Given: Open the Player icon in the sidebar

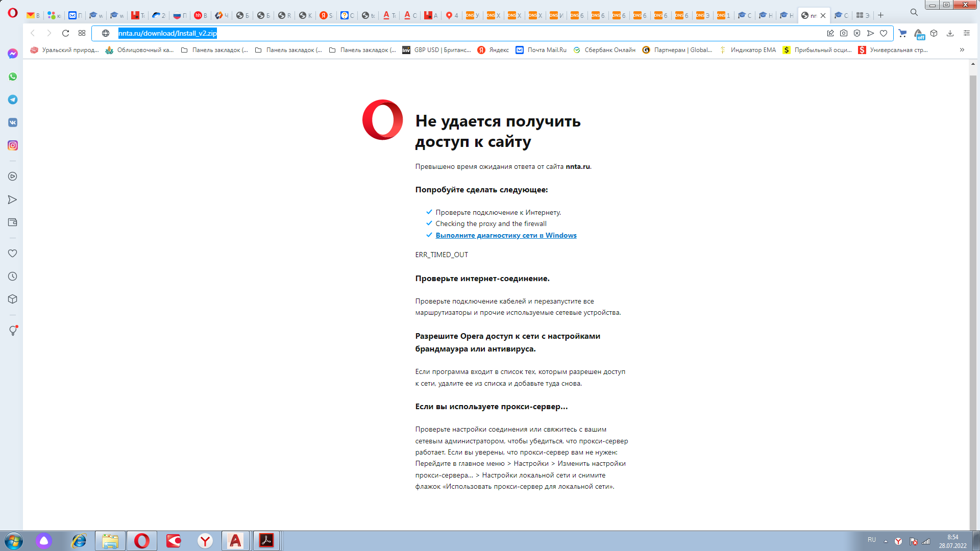Looking at the screenshot, I should 13,177.
